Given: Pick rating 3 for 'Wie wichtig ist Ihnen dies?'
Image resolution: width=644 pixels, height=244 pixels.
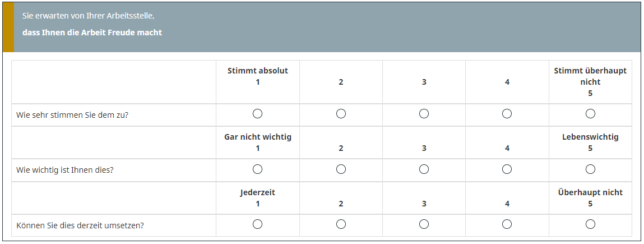Looking at the screenshot, I should [x=424, y=169].
